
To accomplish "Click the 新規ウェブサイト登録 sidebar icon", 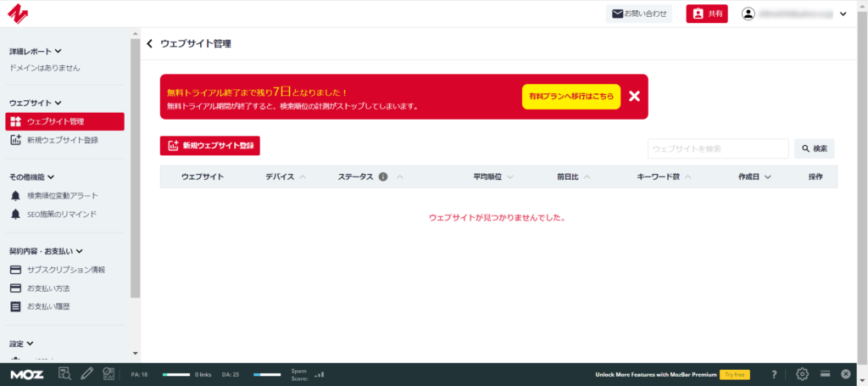I will [15, 140].
